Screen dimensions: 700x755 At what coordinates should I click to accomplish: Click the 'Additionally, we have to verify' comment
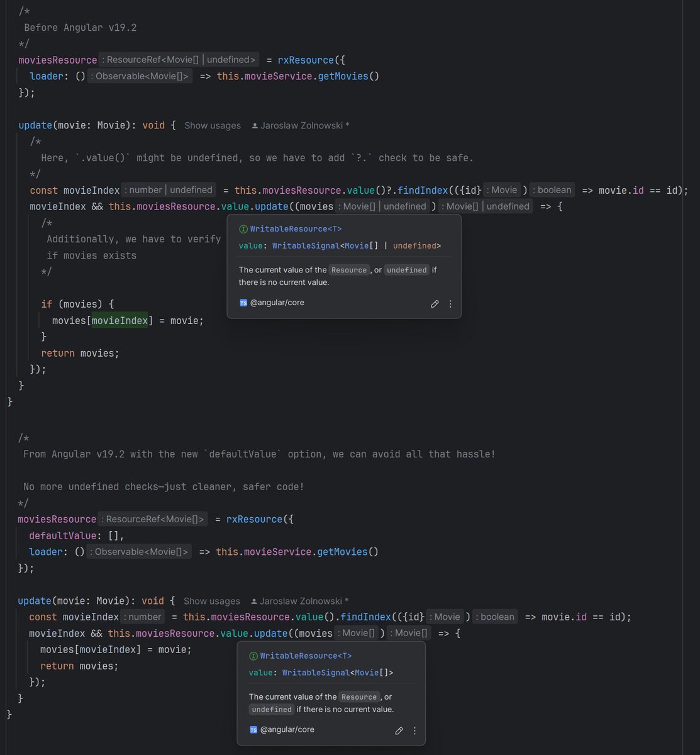point(134,239)
